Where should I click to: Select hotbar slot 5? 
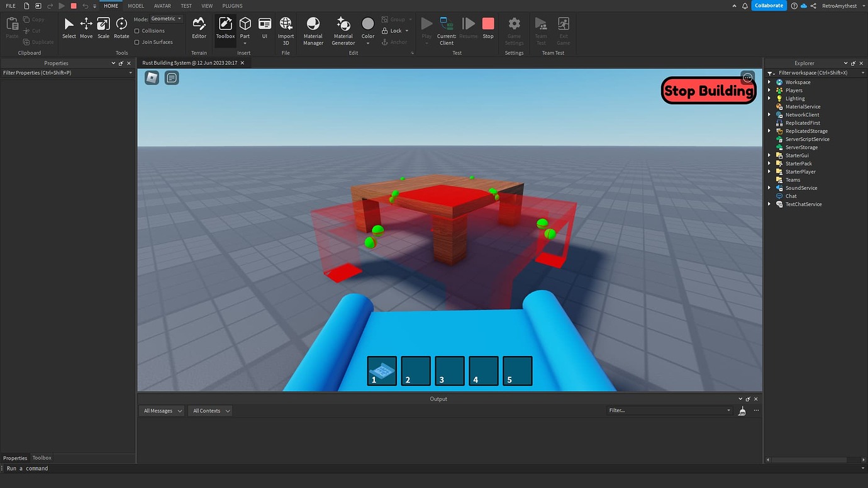(518, 371)
